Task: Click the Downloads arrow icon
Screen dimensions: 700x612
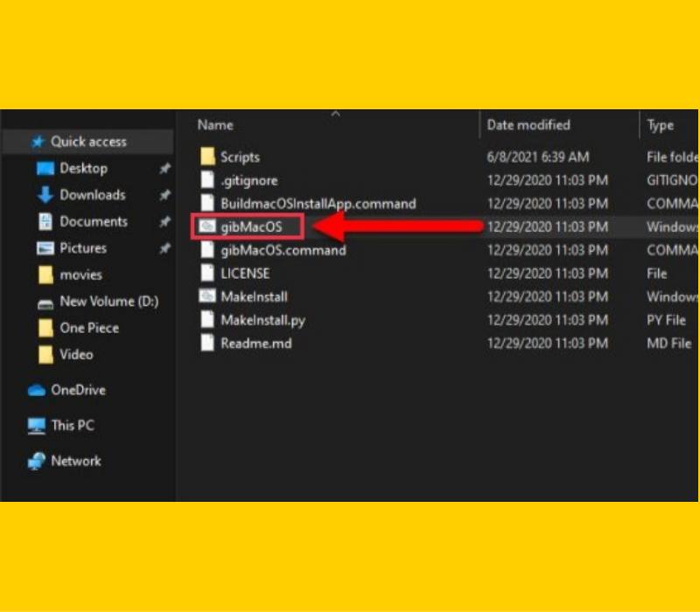Action: pos(45,195)
